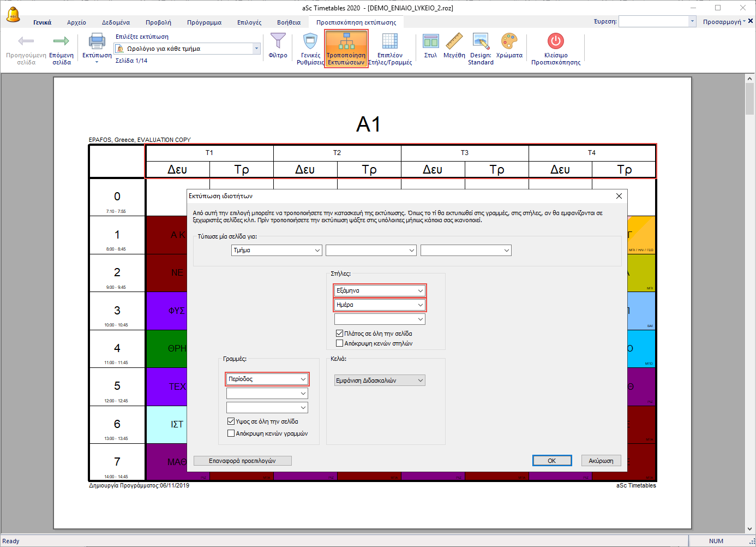Viewport: 756px width, 547px height.
Task: Click inside the Εύρεση search field
Action: [x=653, y=22]
